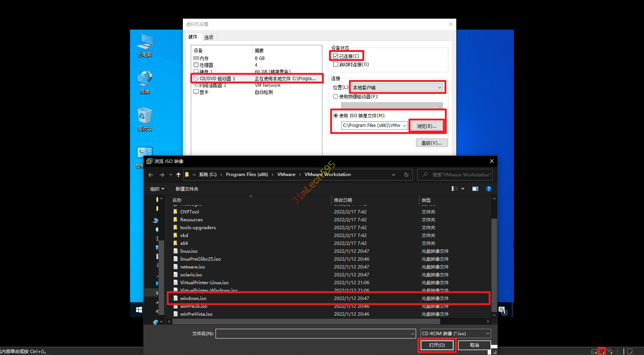
Task: Click the hard disk status bar icon
Action: pos(594,351)
